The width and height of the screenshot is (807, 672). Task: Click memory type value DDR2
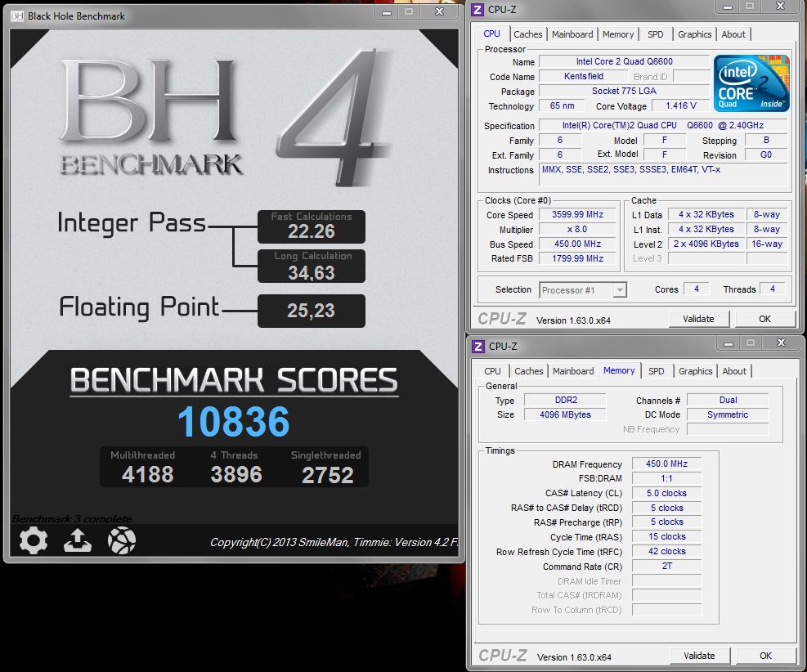click(566, 400)
